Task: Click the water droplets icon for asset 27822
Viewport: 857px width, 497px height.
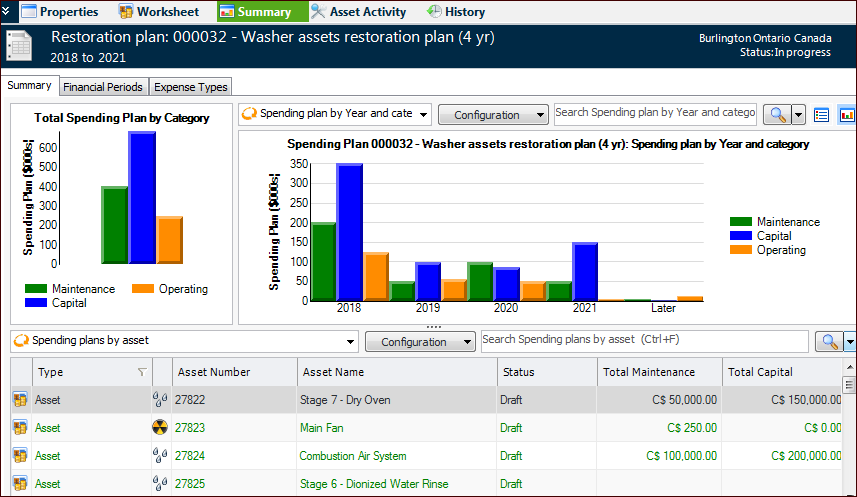Action: tap(159, 400)
